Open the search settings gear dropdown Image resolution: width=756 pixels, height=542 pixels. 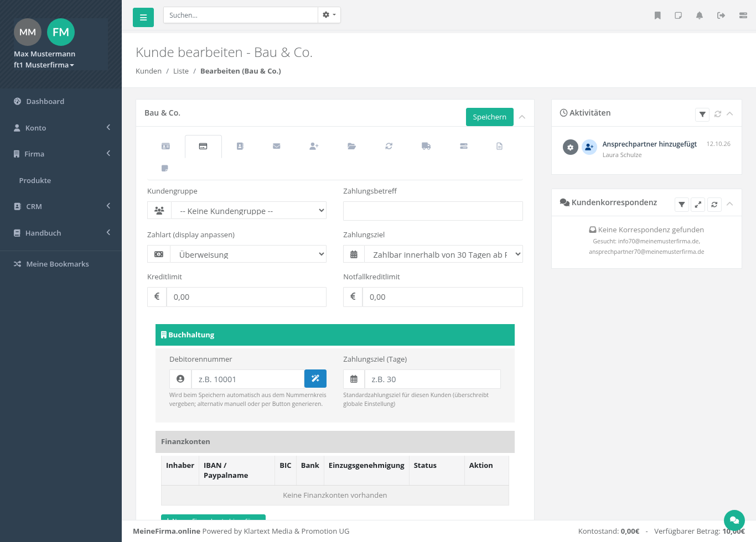coord(329,15)
